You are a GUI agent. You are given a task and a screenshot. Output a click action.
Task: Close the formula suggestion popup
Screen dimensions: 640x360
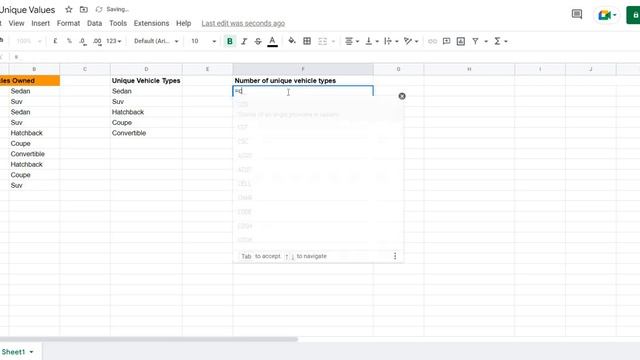[402, 96]
